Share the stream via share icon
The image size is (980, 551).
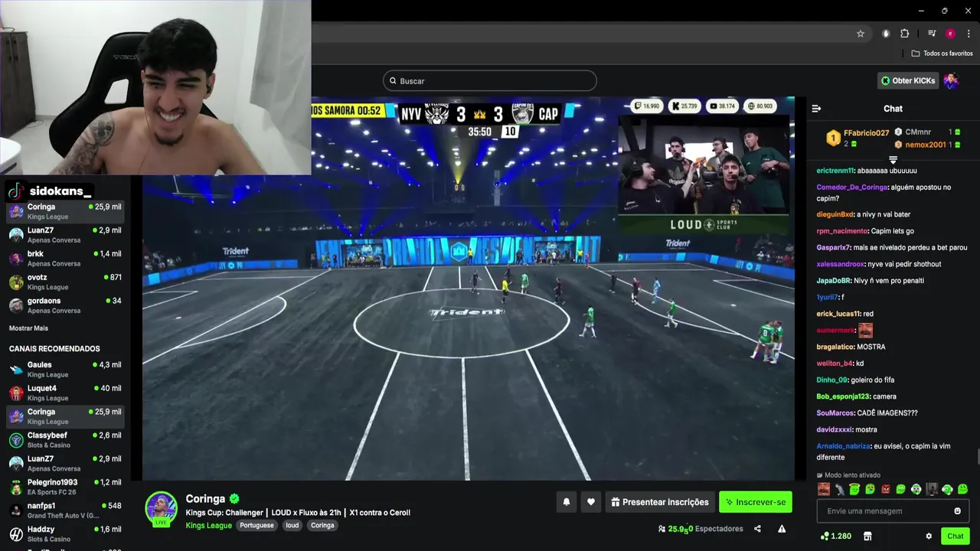[757, 529]
